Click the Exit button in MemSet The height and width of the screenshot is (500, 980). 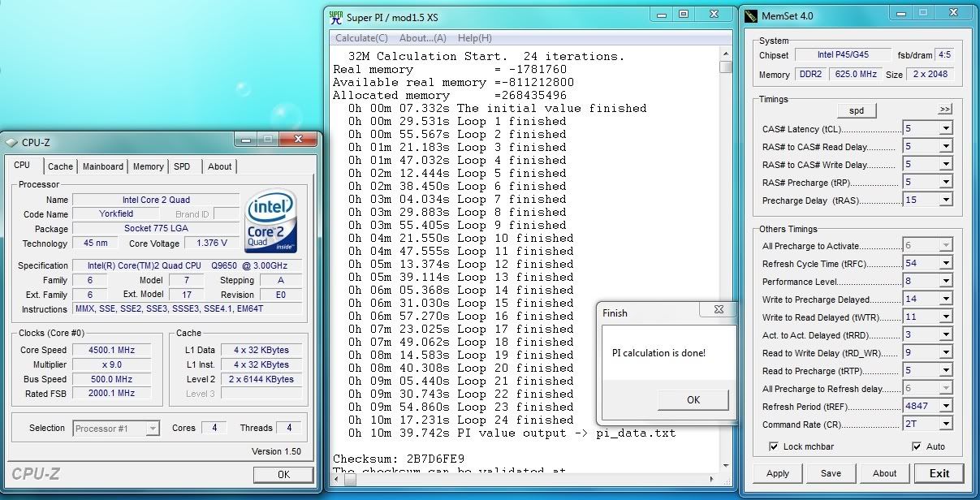coord(939,473)
